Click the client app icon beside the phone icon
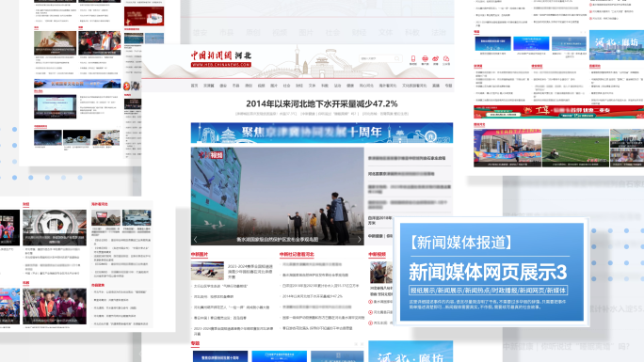 tap(425, 58)
